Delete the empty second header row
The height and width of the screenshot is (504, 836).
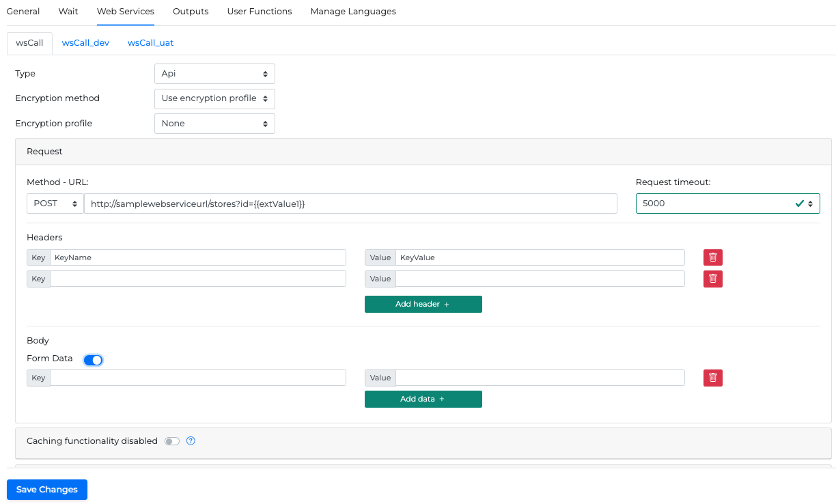(712, 279)
